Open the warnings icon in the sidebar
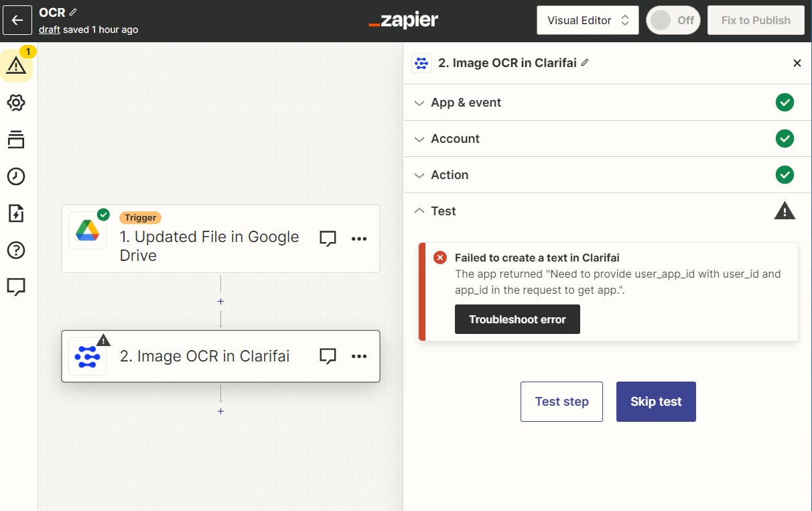This screenshot has width=812, height=511. click(16, 66)
